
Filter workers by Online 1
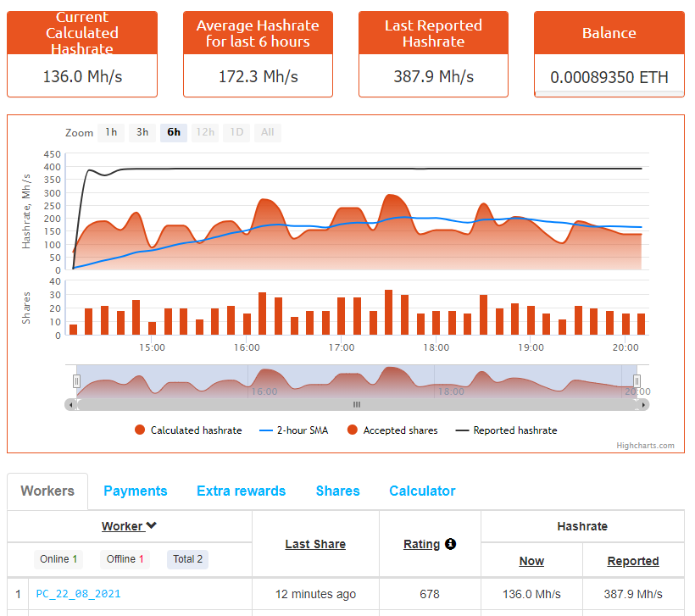coord(58,559)
